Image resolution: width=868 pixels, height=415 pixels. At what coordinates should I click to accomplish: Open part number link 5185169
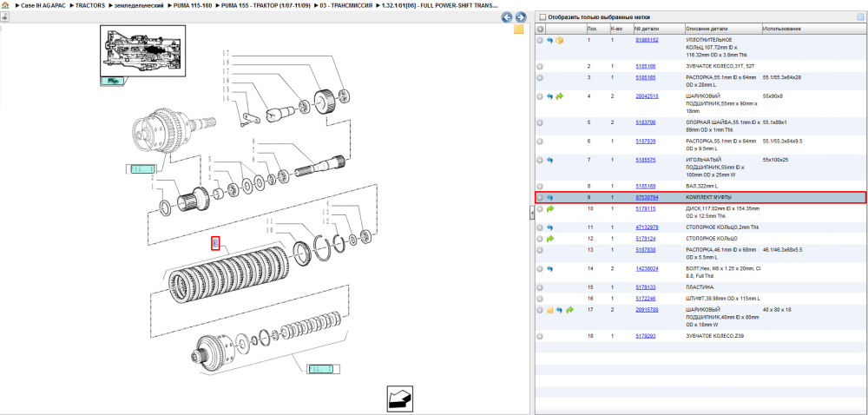pos(646,187)
